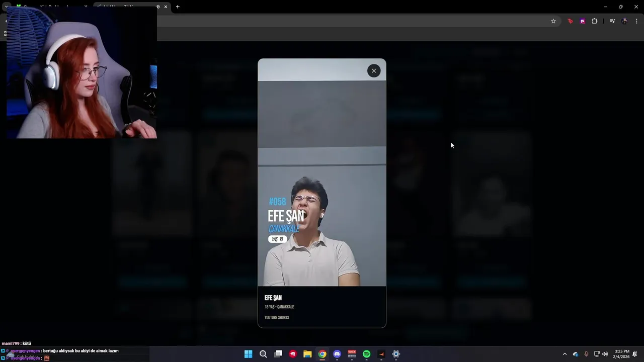Viewport: 644px width, 362px height.
Task: Bookmark this page with the star icon
Action: click(x=553, y=21)
